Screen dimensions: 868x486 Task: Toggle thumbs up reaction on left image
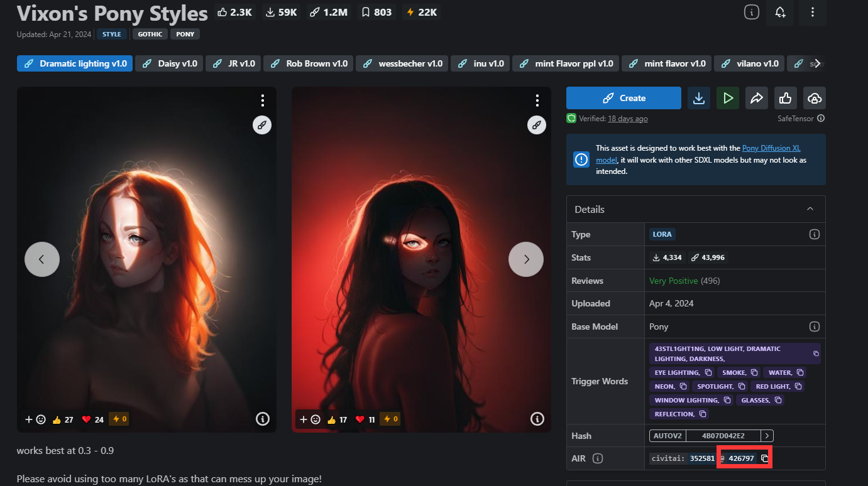pyautogui.click(x=63, y=419)
